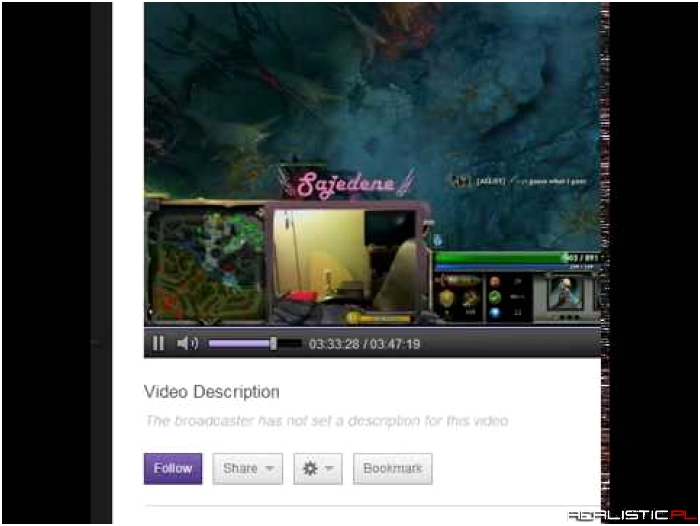
Task: Click the green health bar in HUD
Action: pyautogui.click(x=518, y=258)
